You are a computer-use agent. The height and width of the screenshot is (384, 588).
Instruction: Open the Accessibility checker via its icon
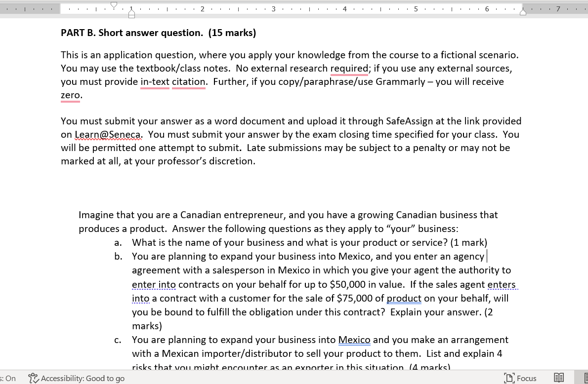[33, 378]
